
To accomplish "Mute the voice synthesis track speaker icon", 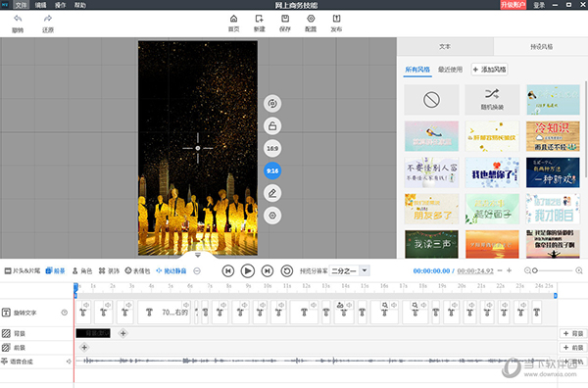I will coord(69,362).
